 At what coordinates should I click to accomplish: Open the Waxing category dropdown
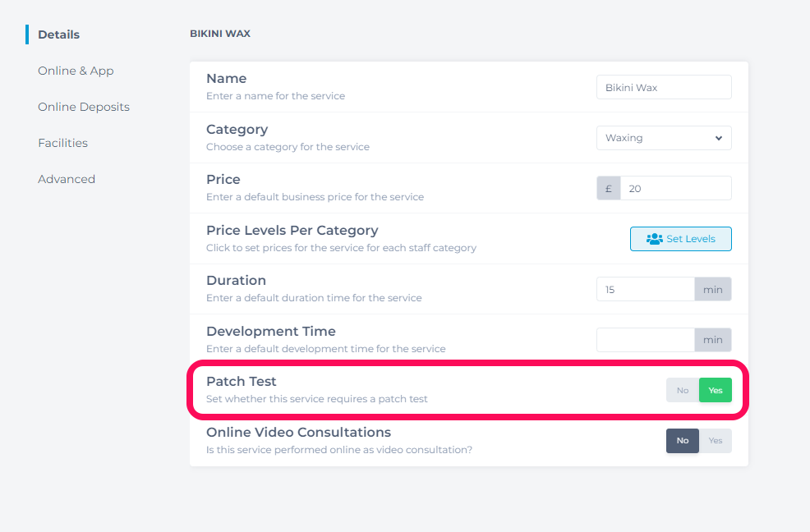click(x=664, y=138)
